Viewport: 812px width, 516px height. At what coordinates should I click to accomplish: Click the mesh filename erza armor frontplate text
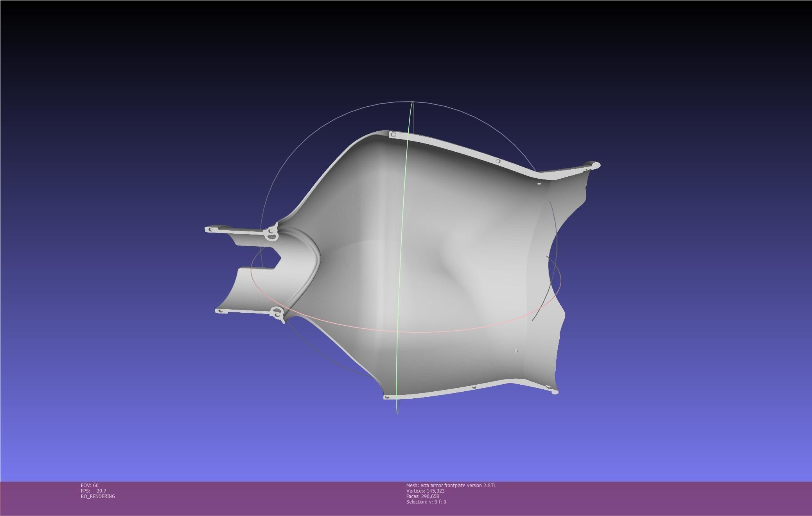[x=451, y=485]
